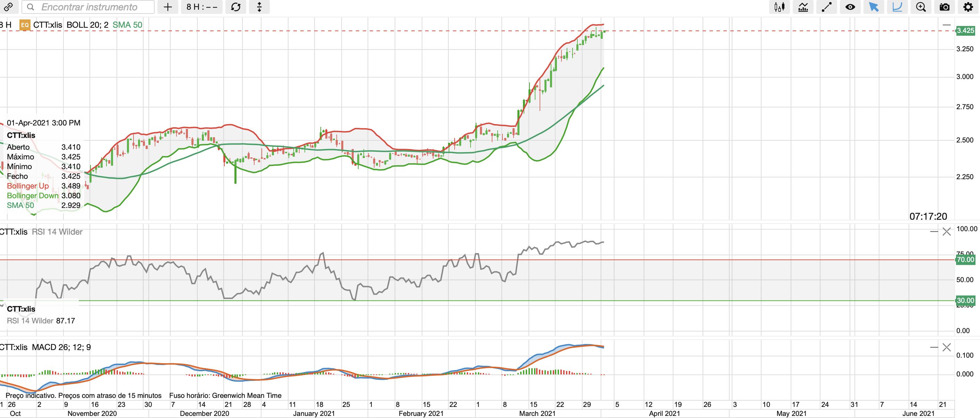Open the indicators and studies menu
Screen dimensions: 980x418
pyautogui.click(x=803, y=7)
